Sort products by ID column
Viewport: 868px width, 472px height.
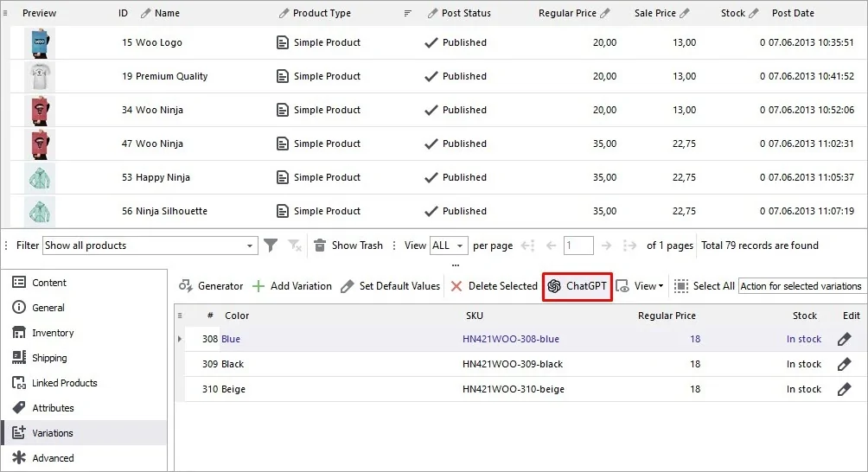pos(123,13)
